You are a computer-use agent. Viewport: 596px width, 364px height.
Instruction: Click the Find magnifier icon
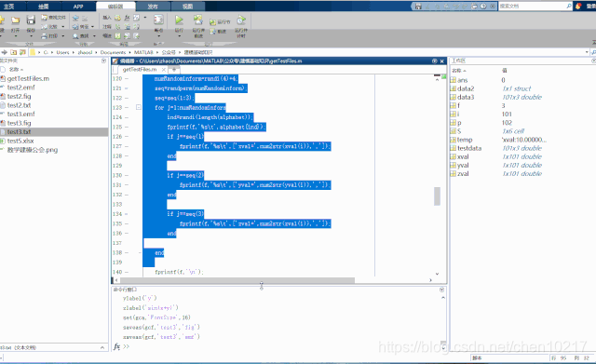(75, 36)
